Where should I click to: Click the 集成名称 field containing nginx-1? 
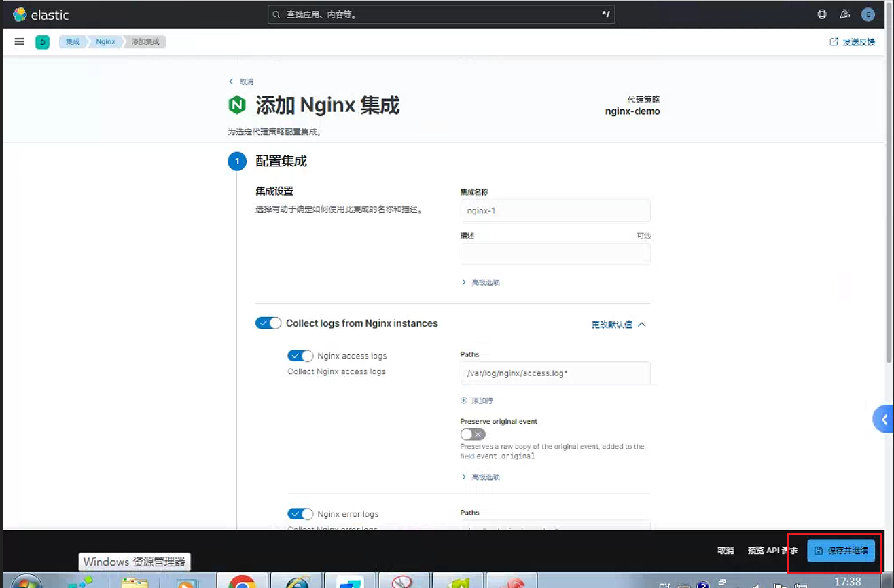(x=555, y=210)
